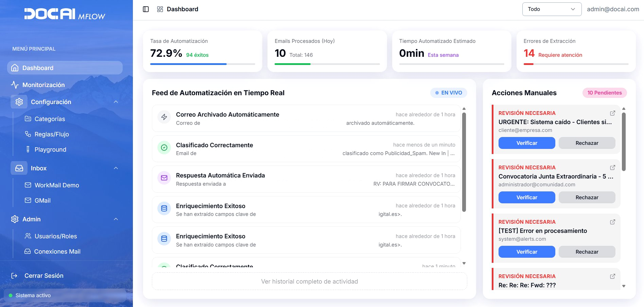Go to Playground menu item
Screen dimensions: 644x307
tap(50, 149)
